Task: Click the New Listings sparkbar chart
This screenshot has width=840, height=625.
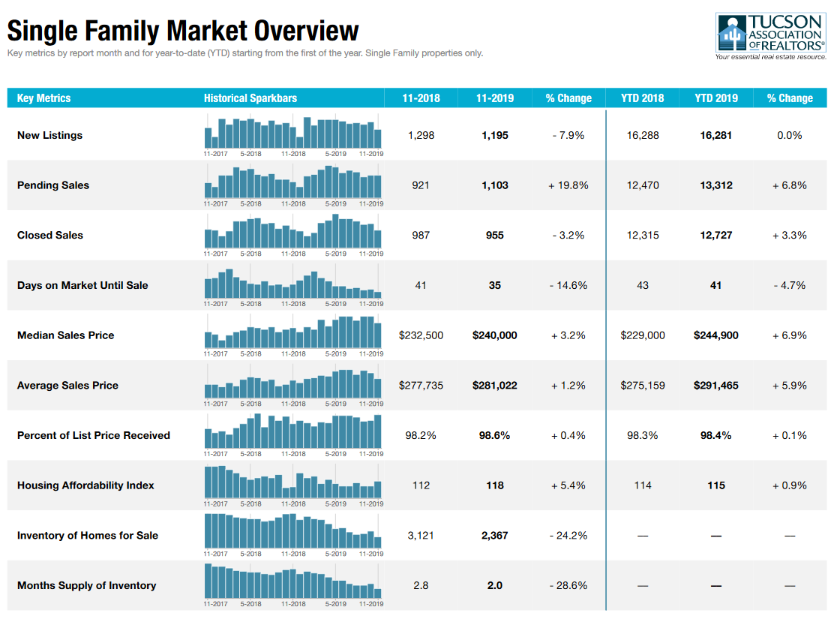Action: (x=293, y=133)
